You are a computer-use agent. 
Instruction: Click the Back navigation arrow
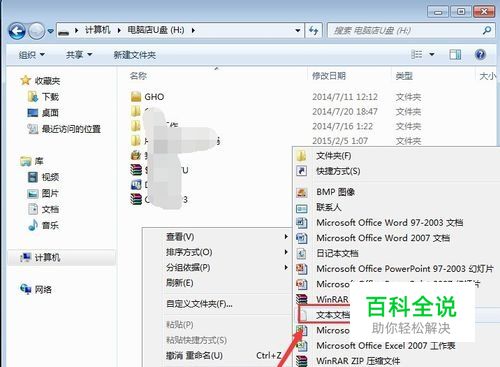(x=17, y=31)
